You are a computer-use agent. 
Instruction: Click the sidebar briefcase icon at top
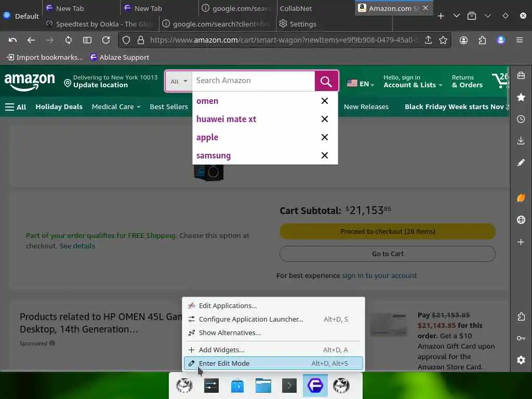click(521, 75)
